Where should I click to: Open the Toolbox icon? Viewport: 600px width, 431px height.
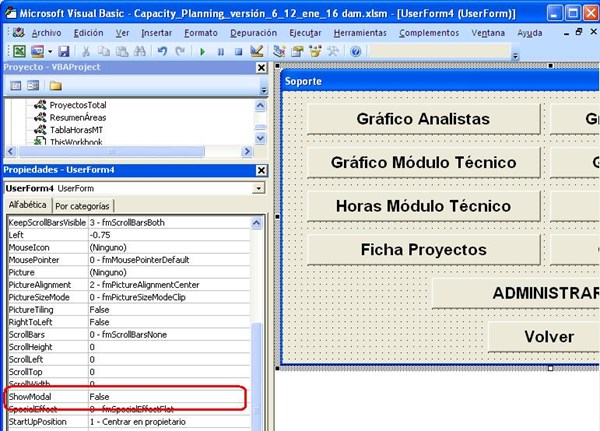pos(333,51)
